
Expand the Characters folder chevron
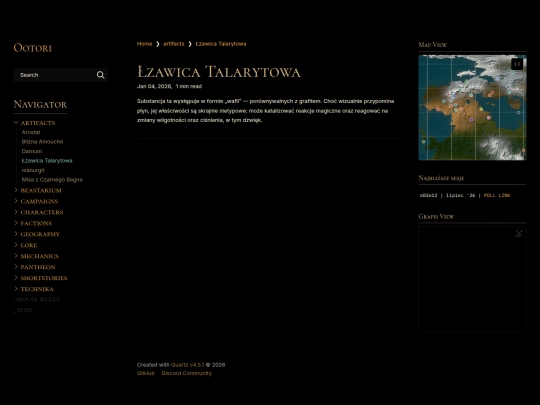(x=16, y=212)
